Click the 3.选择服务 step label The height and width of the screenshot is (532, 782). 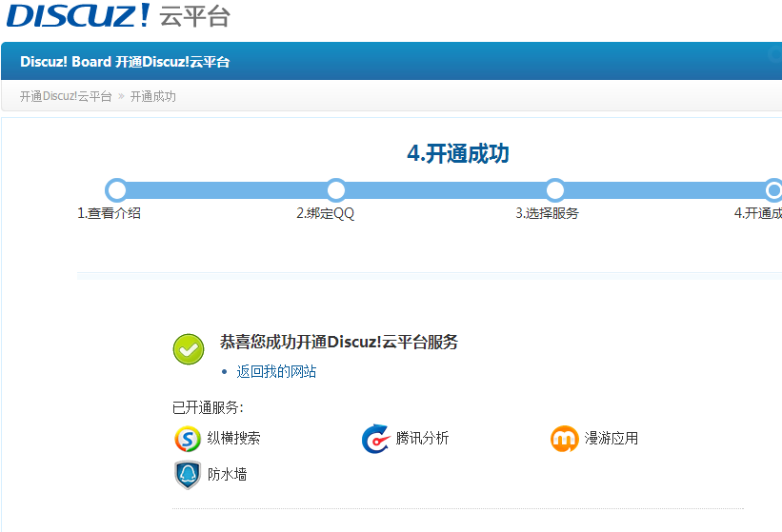click(x=547, y=213)
